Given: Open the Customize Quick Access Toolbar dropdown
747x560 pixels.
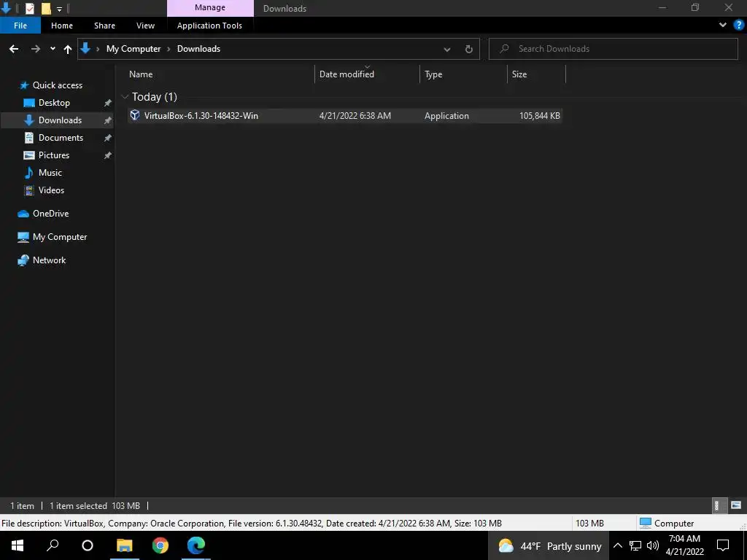Looking at the screenshot, I should [59, 9].
